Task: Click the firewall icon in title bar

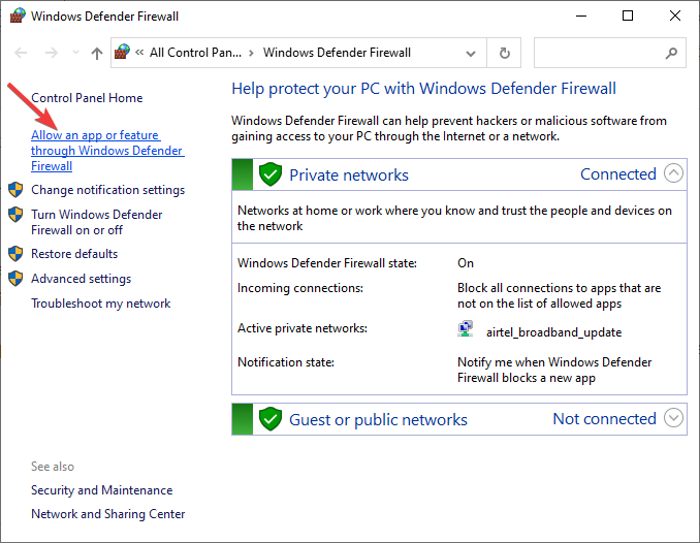Action: [x=16, y=16]
